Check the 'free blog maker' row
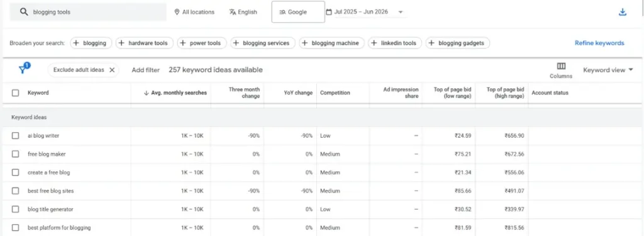Viewport: 644px width, 236px height. click(x=15, y=154)
